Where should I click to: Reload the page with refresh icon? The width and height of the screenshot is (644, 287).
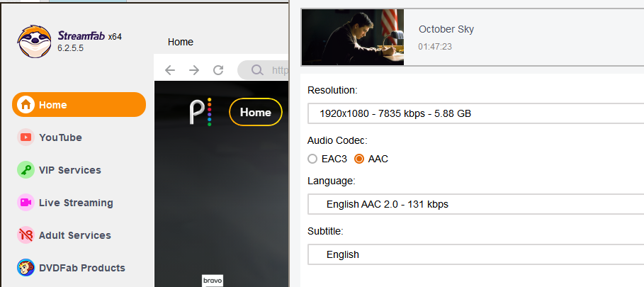tap(218, 69)
